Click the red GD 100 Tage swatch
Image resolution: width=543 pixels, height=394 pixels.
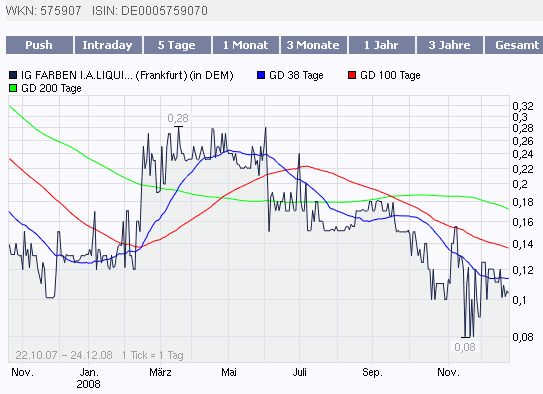click(352, 75)
